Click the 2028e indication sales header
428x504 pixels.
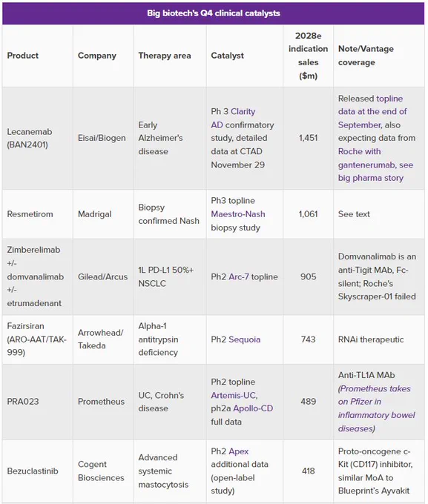click(309, 56)
